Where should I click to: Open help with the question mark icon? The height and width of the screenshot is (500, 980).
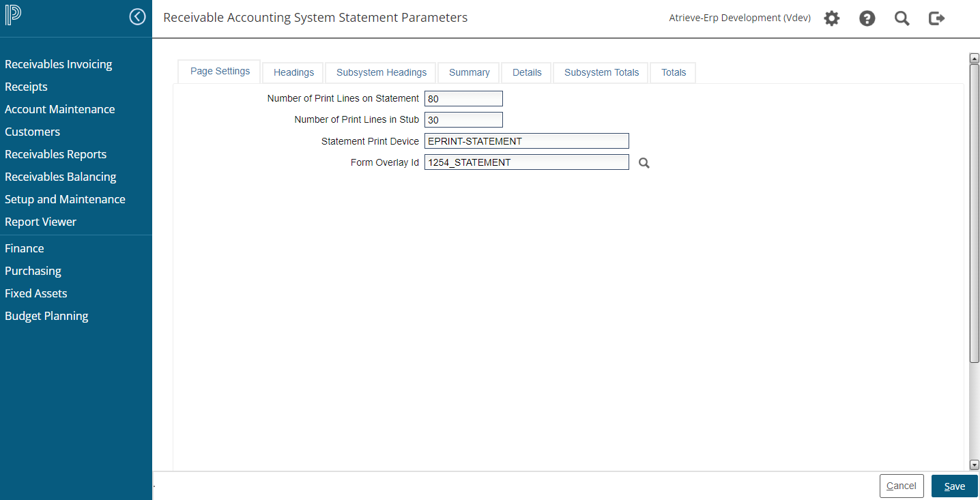click(x=867, y=18)
